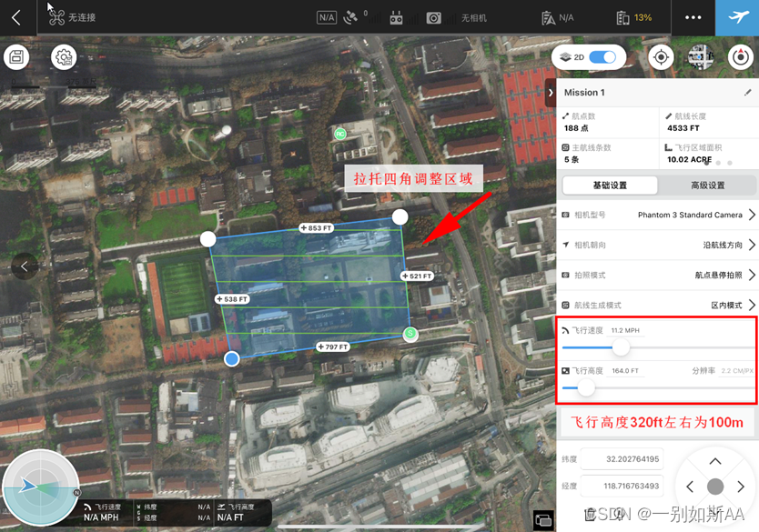Click the 飞行速度 slider handle

[x=621, y=347]
